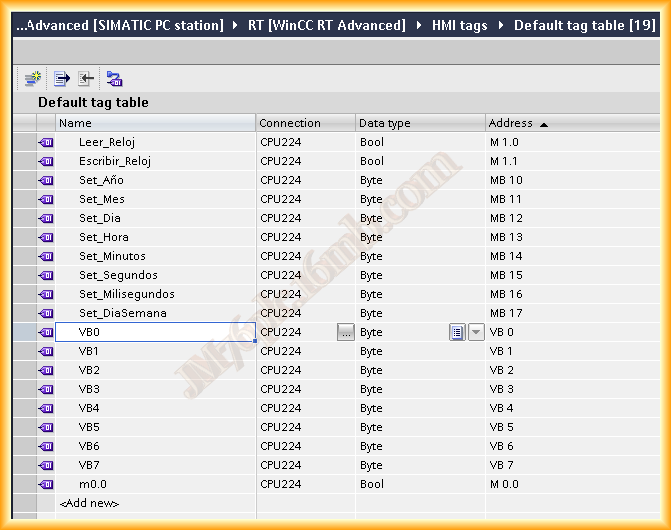Expand the data type dropdown arrow for VB0
The width and height of the screenshot is (671, 530).
coord(476,332)
